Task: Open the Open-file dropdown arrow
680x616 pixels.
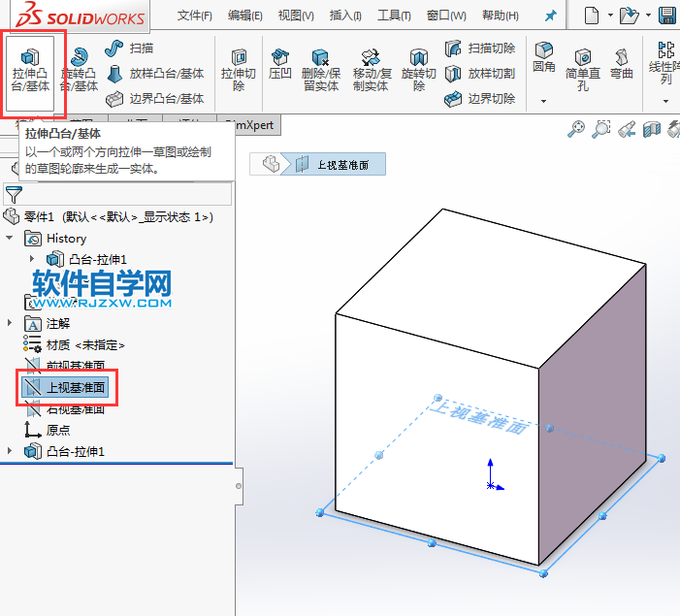Action: [x=648, y=16]
